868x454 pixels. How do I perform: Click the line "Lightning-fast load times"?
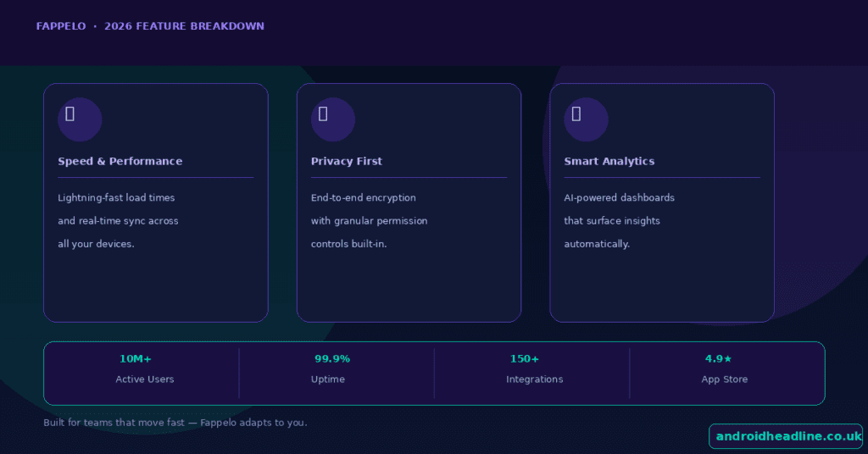(x=116, y=198)
